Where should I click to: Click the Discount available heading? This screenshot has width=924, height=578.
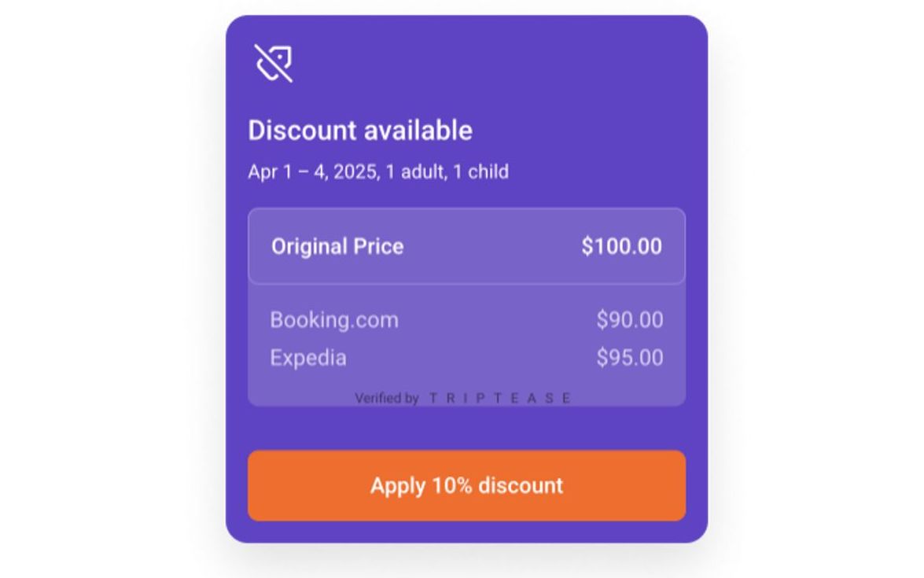click(360, 131)
